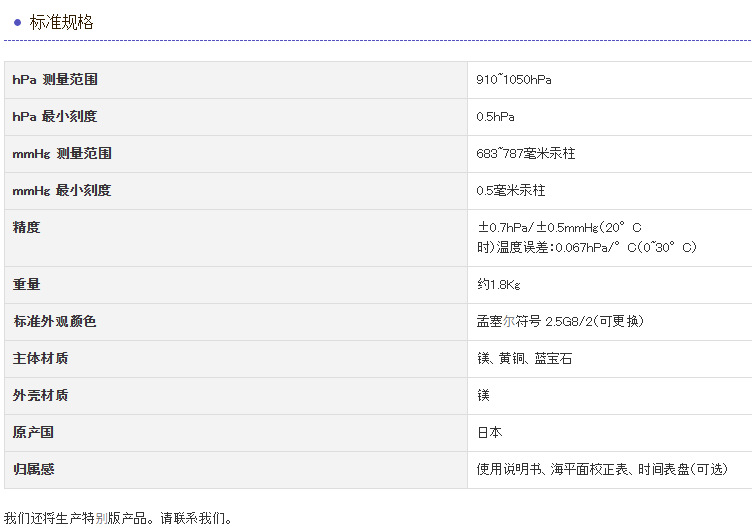752x530 pixels.
Task: Select the hPa 最小刻度 row label
Action: pyautogui.click(x=55, y=116)
